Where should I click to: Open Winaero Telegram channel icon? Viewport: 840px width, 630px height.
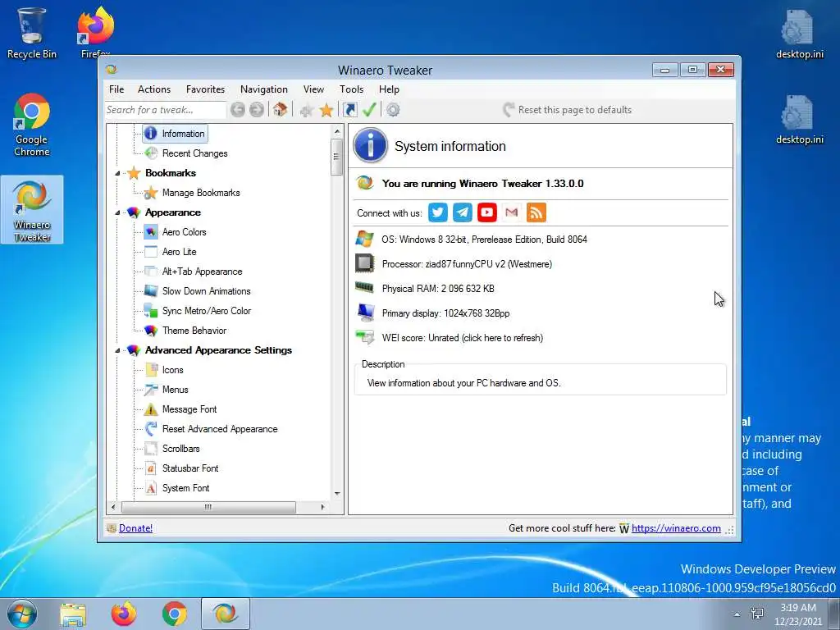click(463, 212)
